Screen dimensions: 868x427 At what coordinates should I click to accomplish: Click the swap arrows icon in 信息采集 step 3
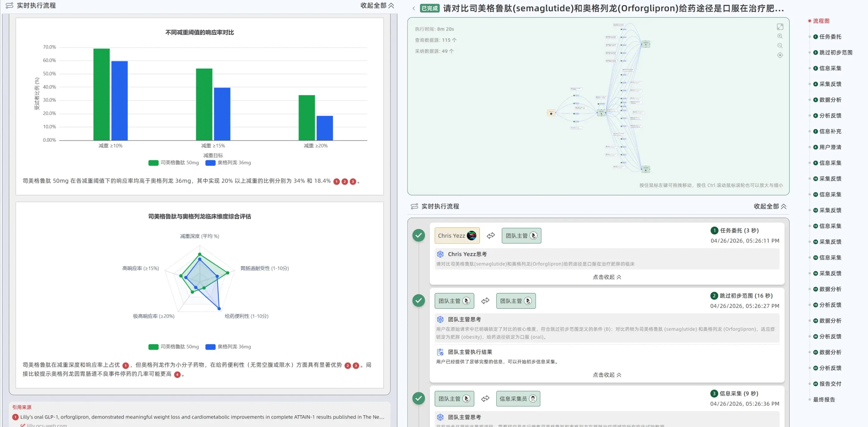[485, 399]
